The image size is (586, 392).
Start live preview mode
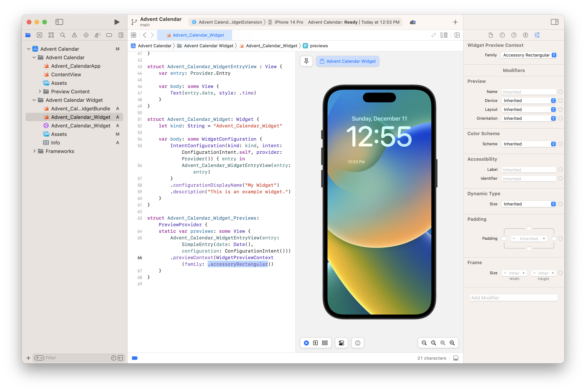(x=306, y=343)
